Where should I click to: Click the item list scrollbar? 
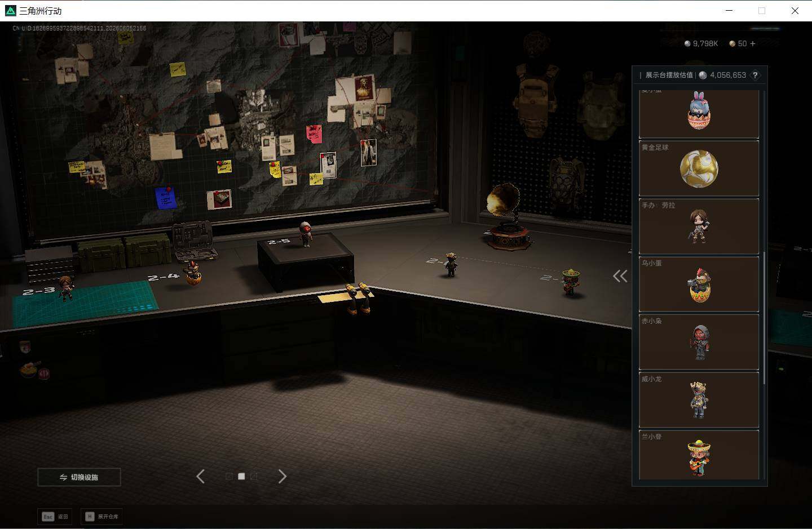pyautogui.click(x=764, y=318)
